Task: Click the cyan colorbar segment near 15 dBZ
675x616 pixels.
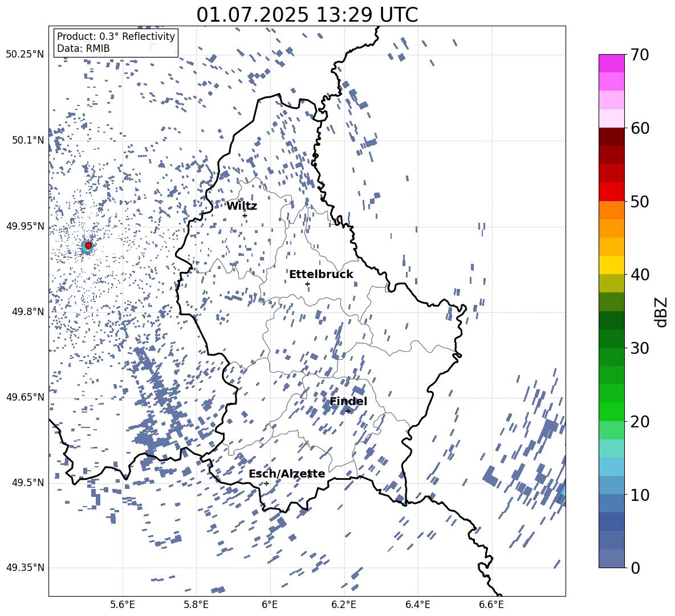Action: pyautogui.click(x=611, y=448)
